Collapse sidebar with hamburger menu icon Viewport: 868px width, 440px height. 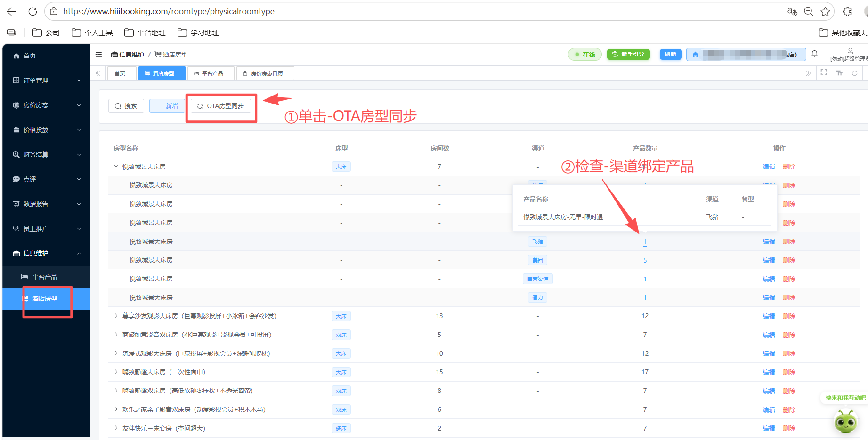point(99,55)
